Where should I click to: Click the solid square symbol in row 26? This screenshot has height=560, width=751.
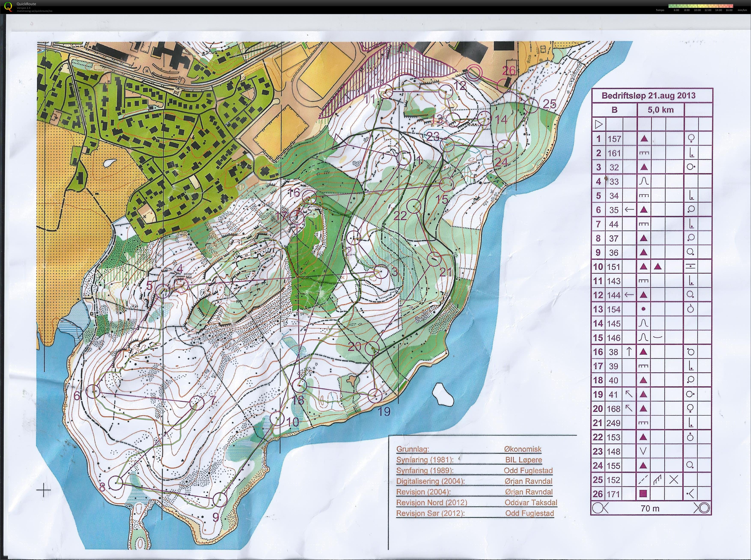point(643,494)
